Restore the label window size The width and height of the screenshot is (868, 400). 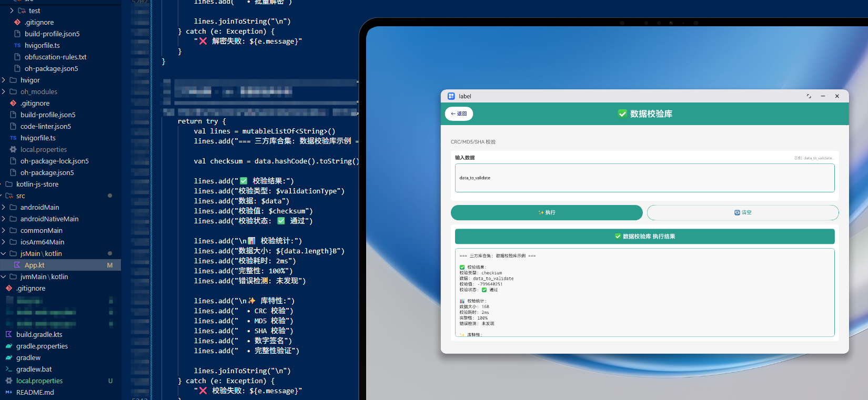point(809,96)
